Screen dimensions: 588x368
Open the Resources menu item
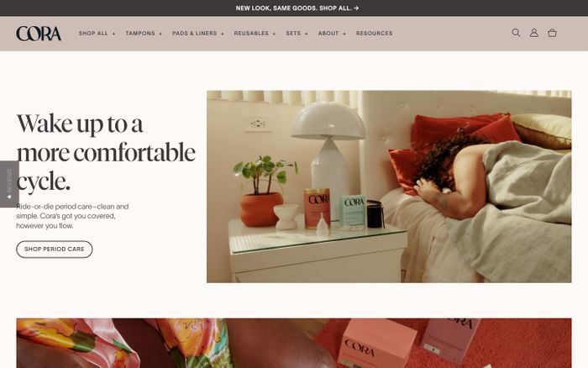click(x=375, y=34)
